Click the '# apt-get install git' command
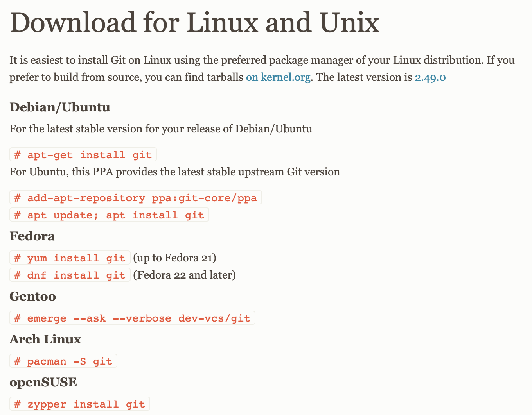The image size is (532, 415). click(83, 155)
